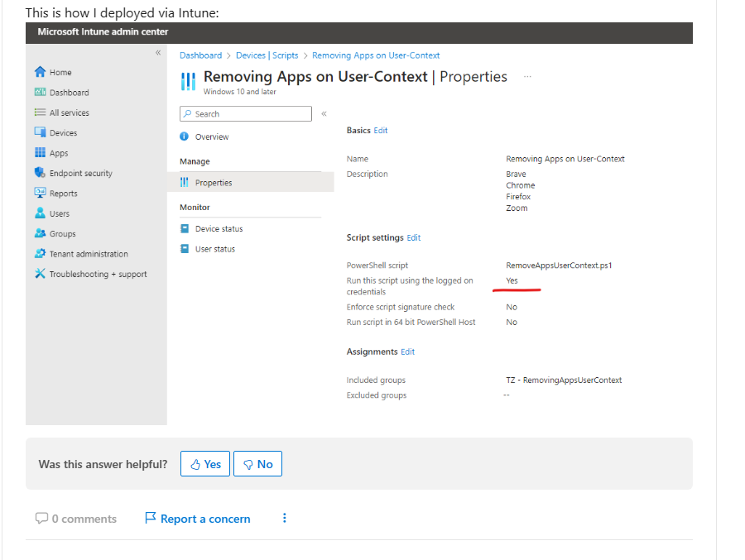Go to Troubleshooting + support

pos(98,274)
